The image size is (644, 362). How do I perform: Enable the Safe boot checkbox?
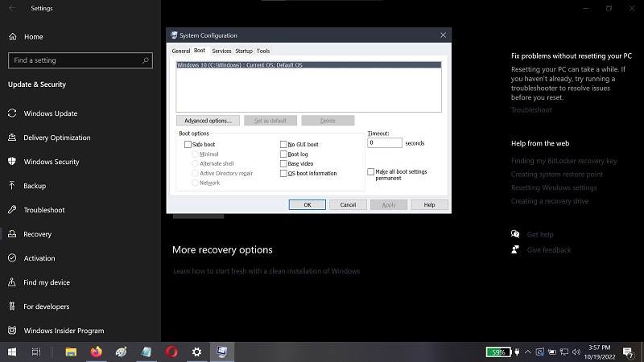[x=188, y=145]
